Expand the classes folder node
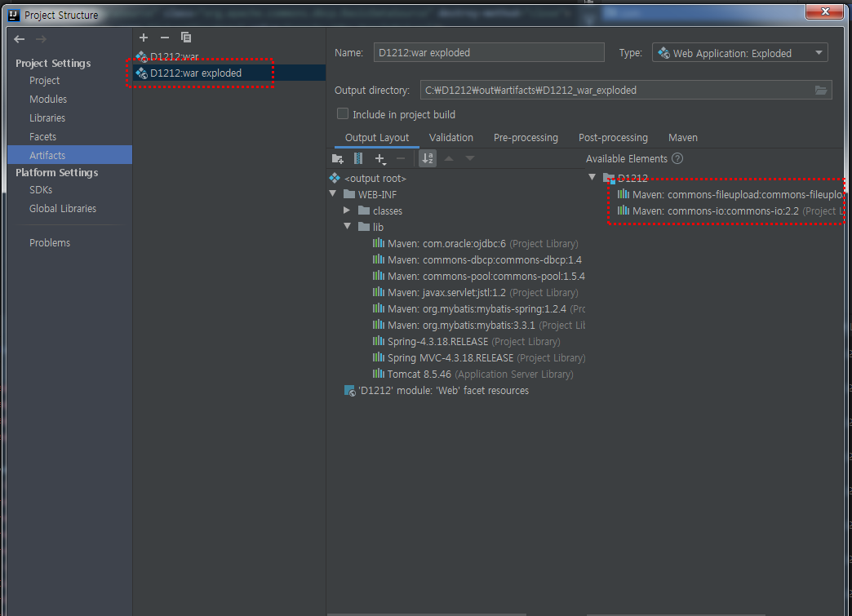The width and height of the screenshot is (852, 616). point(347,210)
